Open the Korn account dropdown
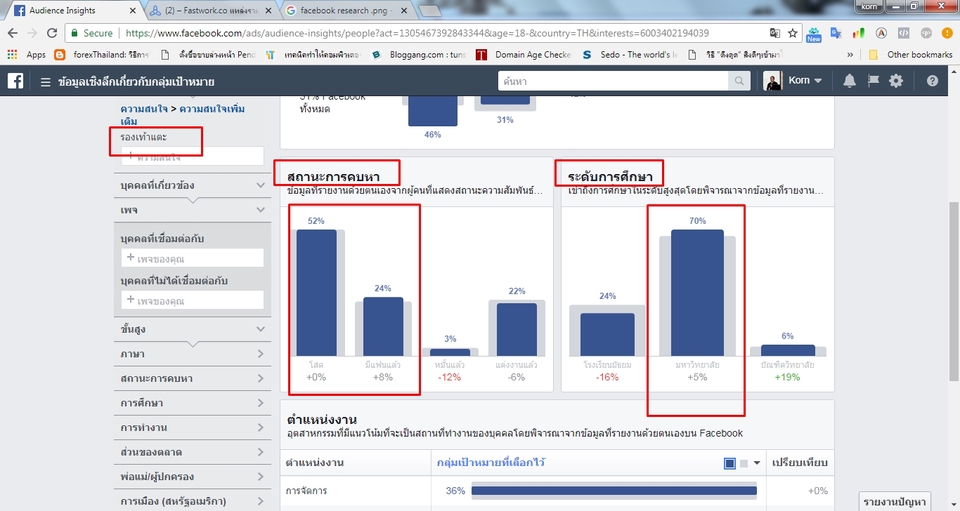Viewport: 960px width, 511px height. (x=804, y=81)
